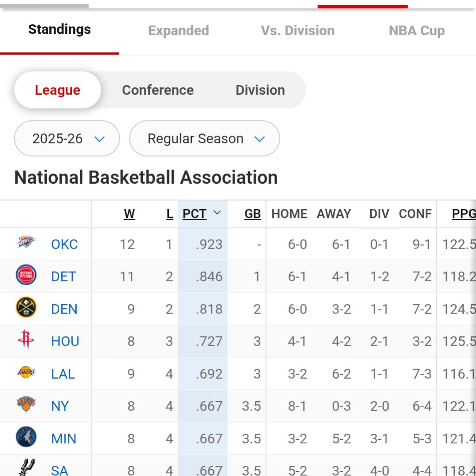Open the NBA Cup tab
The image size is (476, 476).
[x=416, y=31]
